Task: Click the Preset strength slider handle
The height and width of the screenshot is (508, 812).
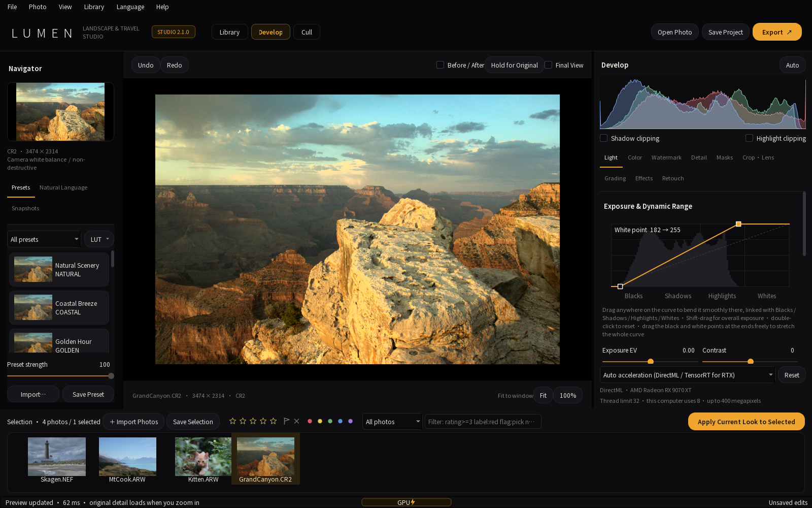Action: [x=111, y=376]
